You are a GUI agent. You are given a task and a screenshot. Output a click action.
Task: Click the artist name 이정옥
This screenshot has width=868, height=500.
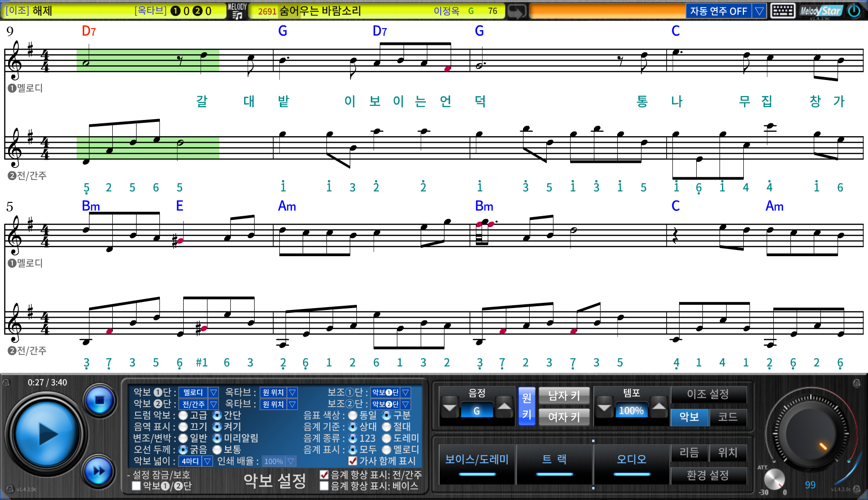pos(446,11)
